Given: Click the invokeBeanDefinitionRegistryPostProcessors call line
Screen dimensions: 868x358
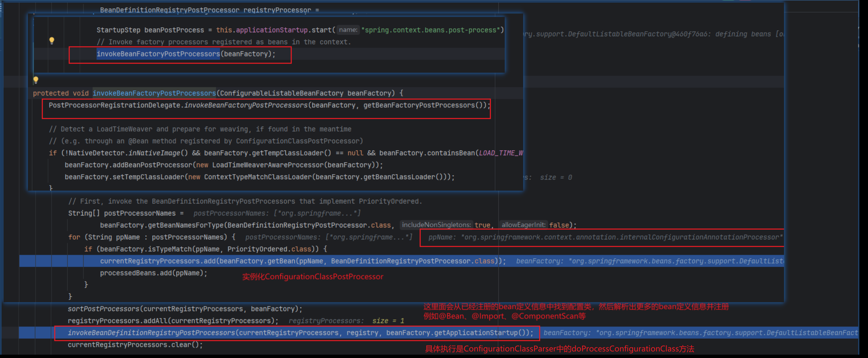Looking at the screenshot, I should (x=301, y=333).
